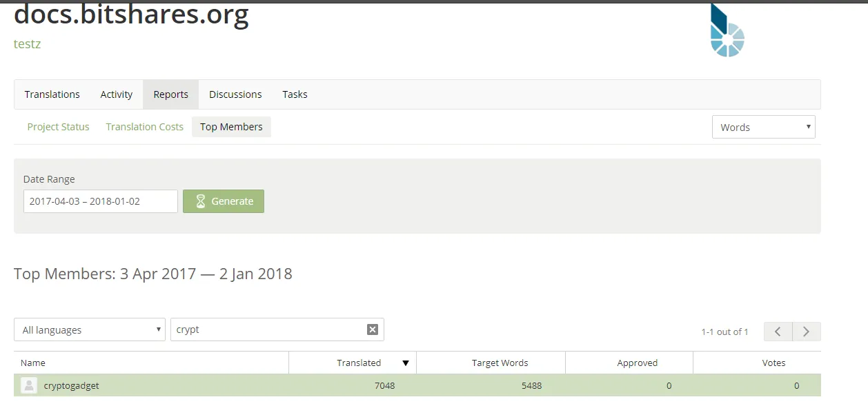Sort by Translated column arrow

(406, 363)
